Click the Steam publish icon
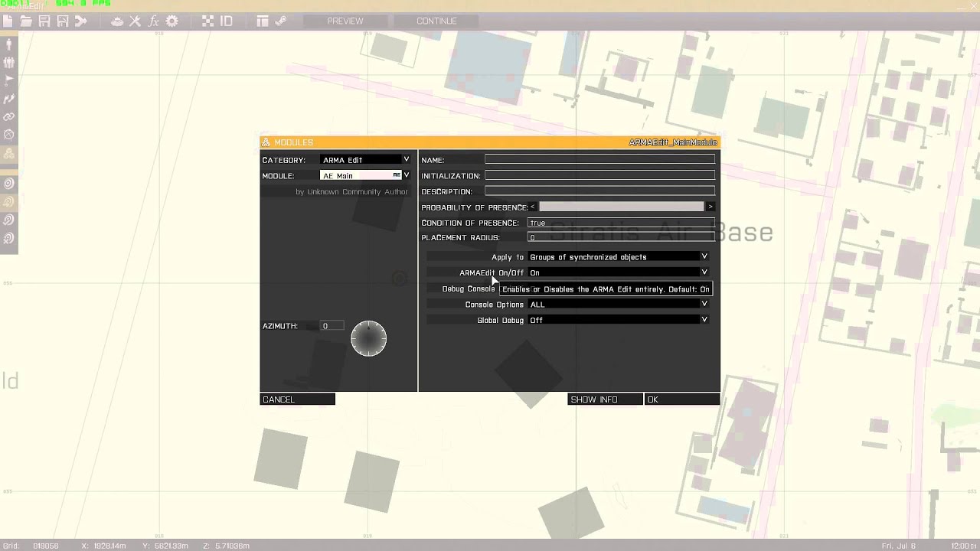This screenshot has height=551, width=980. click(281, 21)
